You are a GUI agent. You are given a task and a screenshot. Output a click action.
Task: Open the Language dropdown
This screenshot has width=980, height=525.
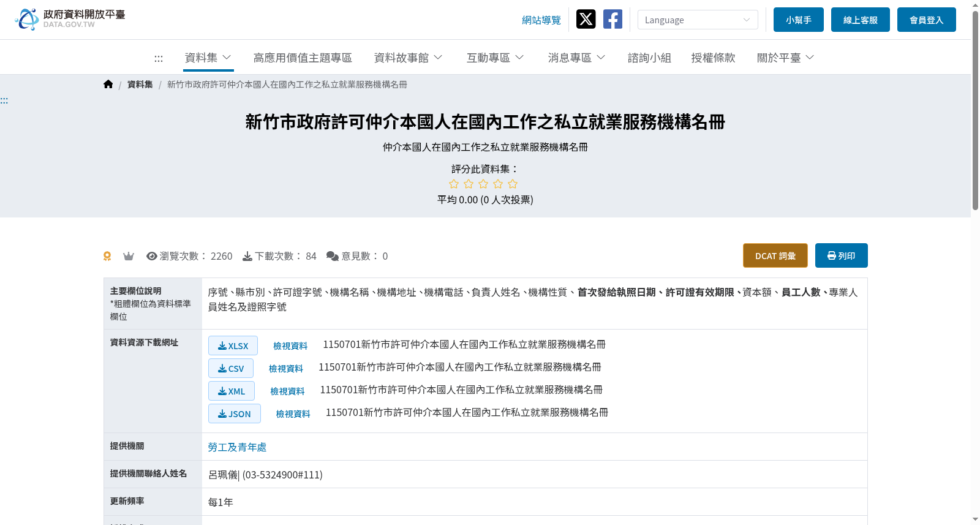pyautogui.click(x=698, y=20)
